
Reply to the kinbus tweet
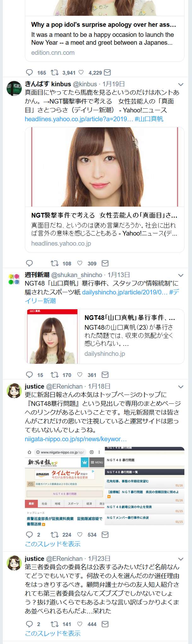29,263
